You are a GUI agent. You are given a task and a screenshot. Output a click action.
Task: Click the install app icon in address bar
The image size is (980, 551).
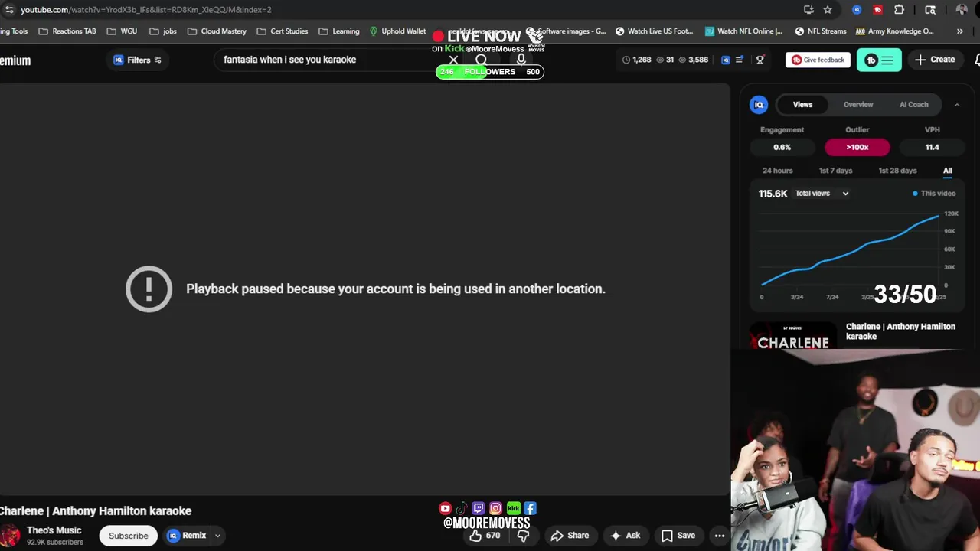coord(808,10)
